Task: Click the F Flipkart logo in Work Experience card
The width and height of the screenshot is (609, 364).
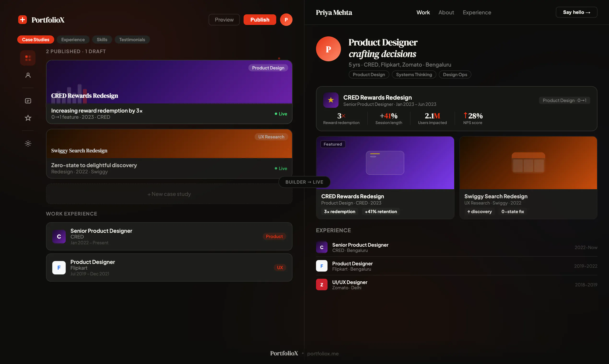Action: pyautogui.click(x=59, y=267)
